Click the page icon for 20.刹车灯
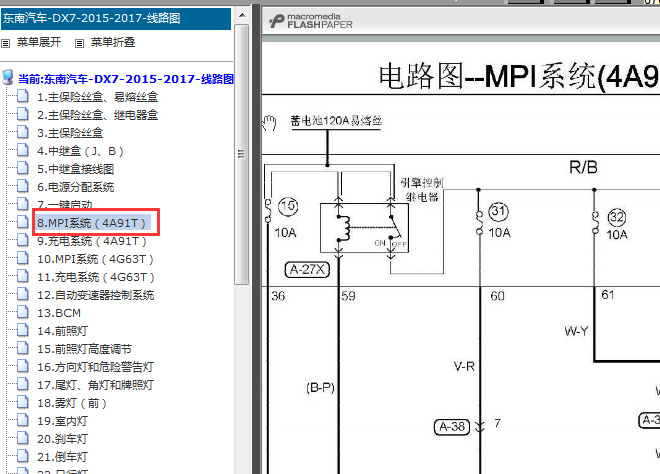This screenshot has height=474, width=660. tap(23, 437)
